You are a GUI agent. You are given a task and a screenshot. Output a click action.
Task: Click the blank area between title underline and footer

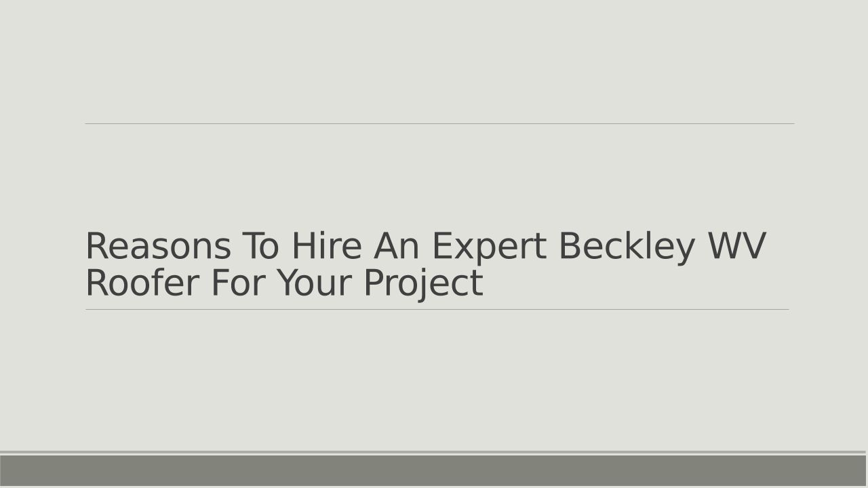(x=434, y=380)
